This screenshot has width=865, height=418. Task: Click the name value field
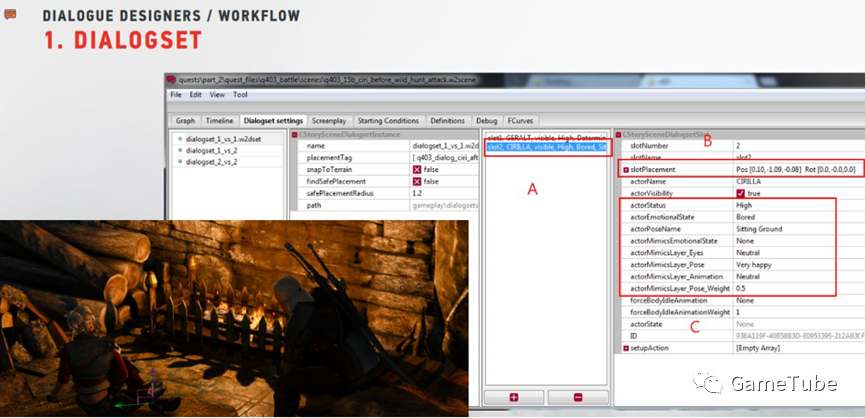point(445,146)
